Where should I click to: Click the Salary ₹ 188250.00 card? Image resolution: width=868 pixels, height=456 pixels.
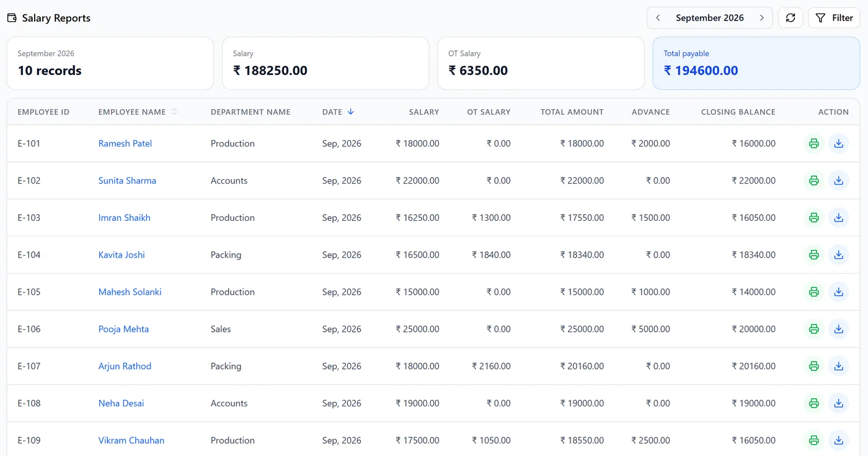(x=325, y=63)
